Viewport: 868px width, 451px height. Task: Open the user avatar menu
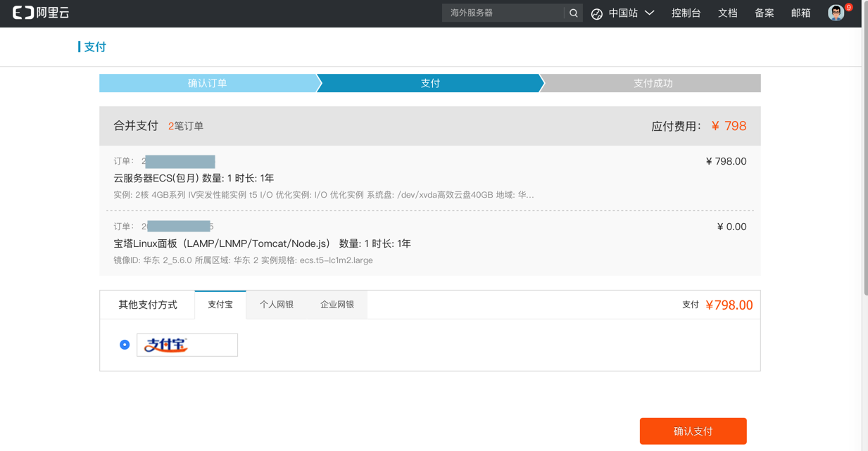pos(836,13)
